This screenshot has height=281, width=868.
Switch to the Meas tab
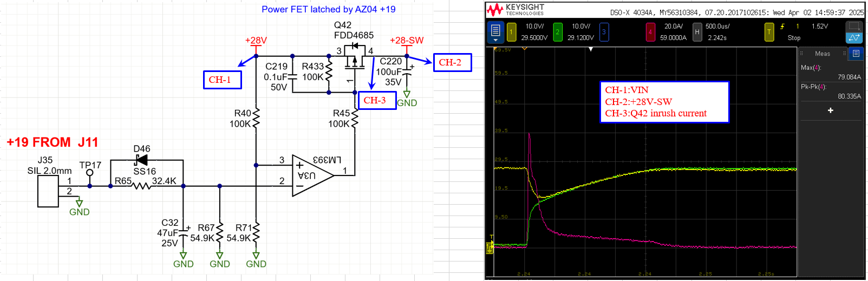tap(823, 54)
